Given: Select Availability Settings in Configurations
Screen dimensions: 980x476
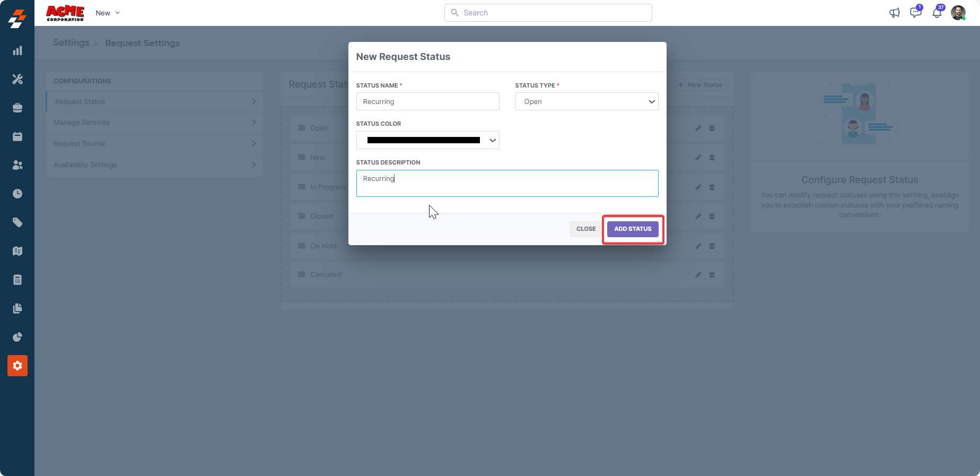Looking at the screenshot, I should pos(155,165).
